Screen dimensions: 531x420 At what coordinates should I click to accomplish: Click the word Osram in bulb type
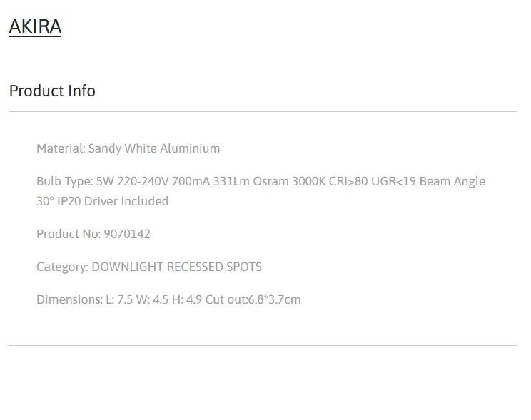pos(271,181)
